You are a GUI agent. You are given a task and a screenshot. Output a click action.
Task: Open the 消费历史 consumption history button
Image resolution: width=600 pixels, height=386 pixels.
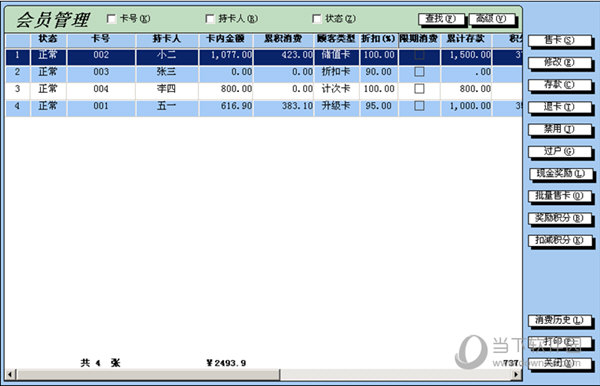[x=560, y=320]
